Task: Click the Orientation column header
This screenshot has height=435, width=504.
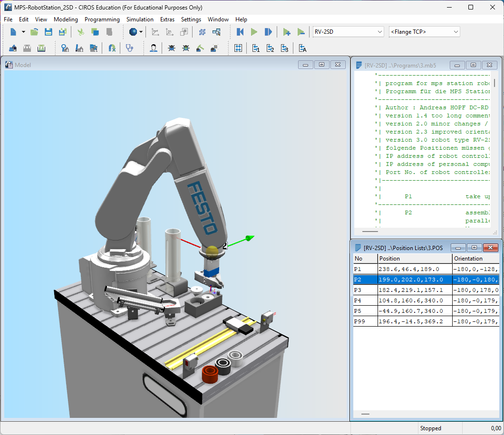Action: click(x=476, y=258)
